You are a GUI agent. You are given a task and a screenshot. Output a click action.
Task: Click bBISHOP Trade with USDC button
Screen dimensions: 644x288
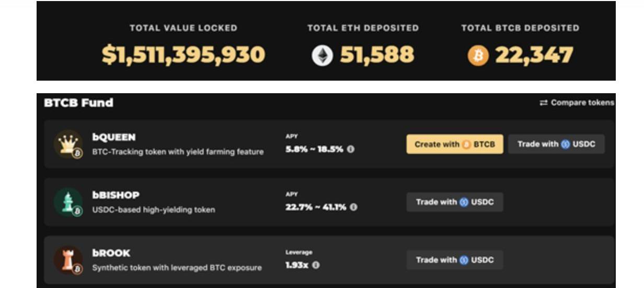[455, 202]
